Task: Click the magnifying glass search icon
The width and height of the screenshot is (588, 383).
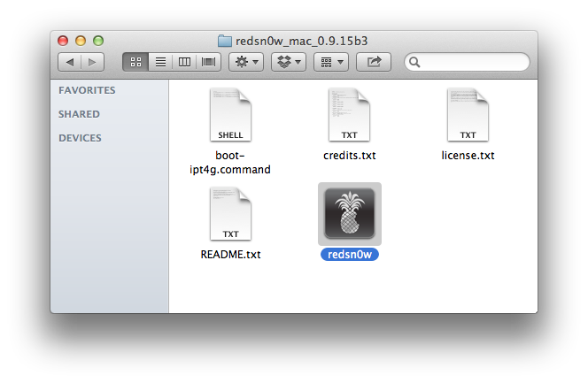Action: coord(414,62)
